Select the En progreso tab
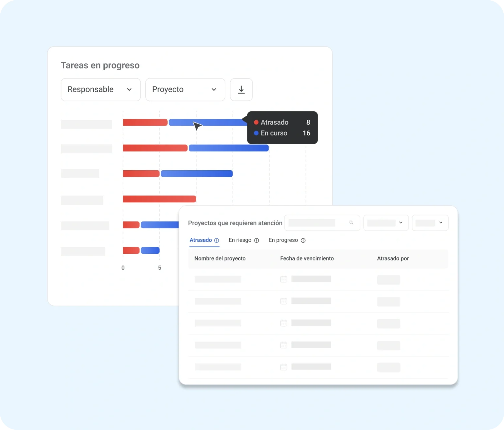This screenshot has height=430, width=504. click(283, 240)
